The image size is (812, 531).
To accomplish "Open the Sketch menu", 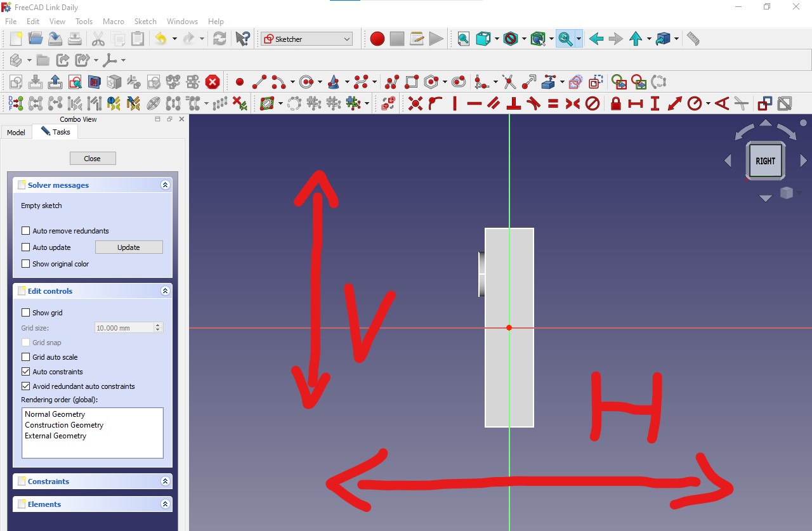I will pos(145,21).
